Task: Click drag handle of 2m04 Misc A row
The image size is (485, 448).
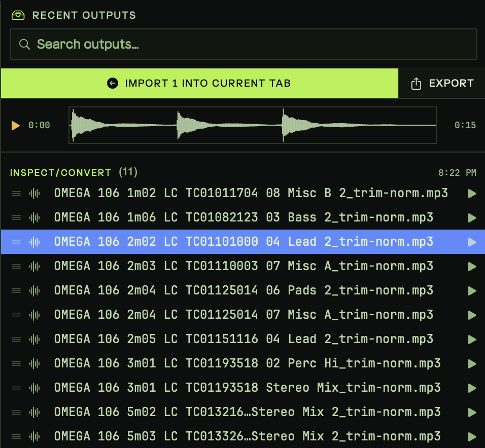Action: 16,315
